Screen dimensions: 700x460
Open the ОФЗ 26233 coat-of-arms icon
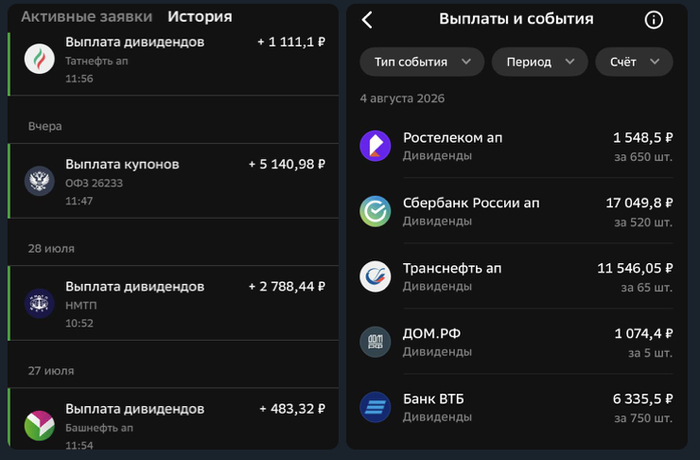(x=39, y=181)
